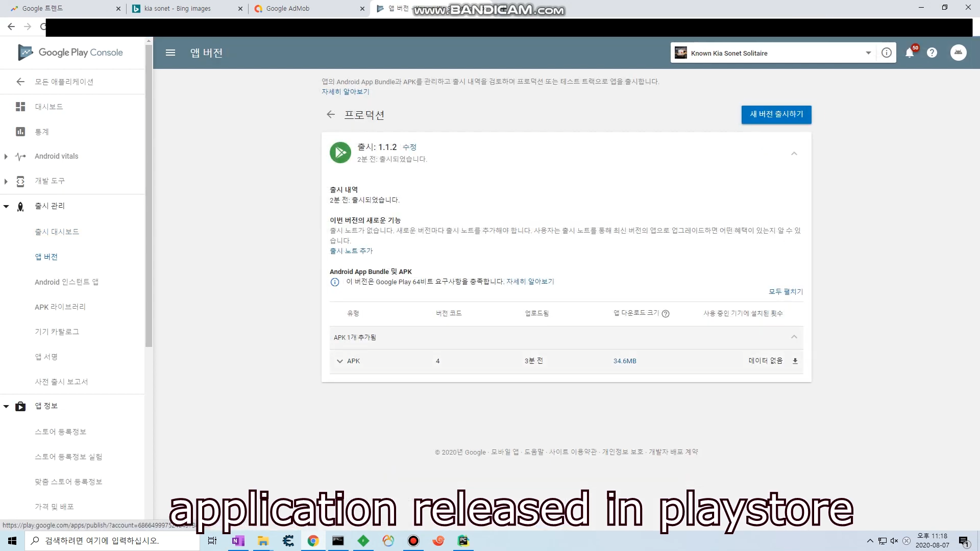Click the 개발 도구 icon
980x551 pixels.
pyautogui.click(x=20, y=181)
